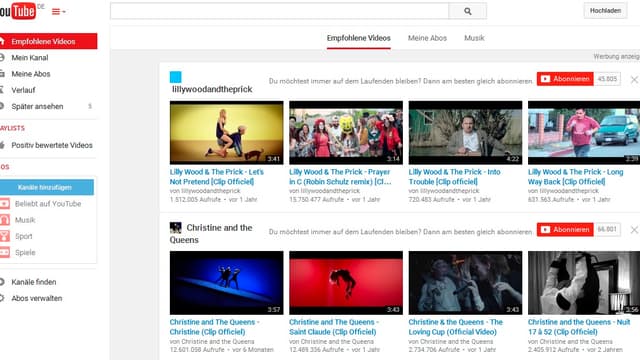Open Kanäle finden
The height and width of the screenshot is (360, 640).
pos(33,282)
